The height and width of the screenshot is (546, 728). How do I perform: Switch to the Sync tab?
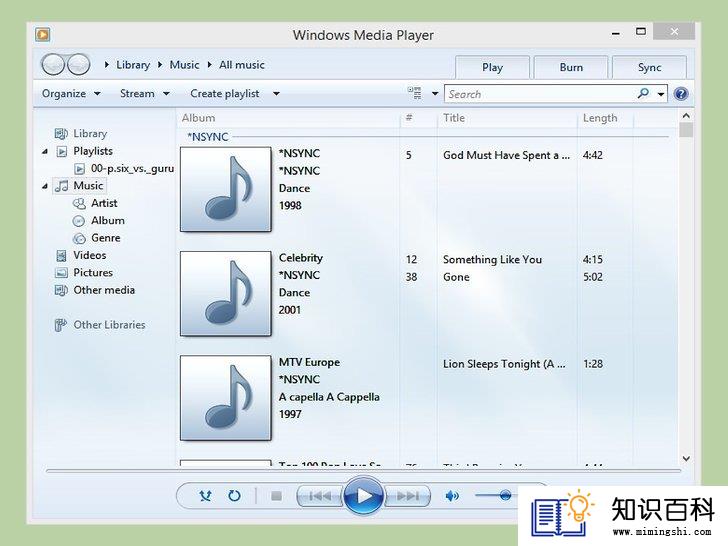tap(649, 68)
